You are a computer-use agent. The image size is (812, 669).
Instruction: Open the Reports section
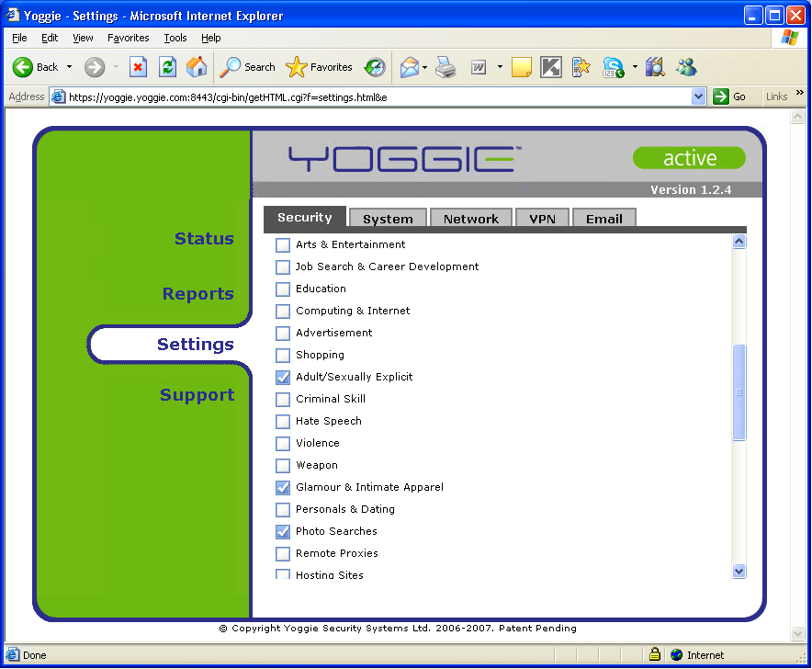click(197, 294)
